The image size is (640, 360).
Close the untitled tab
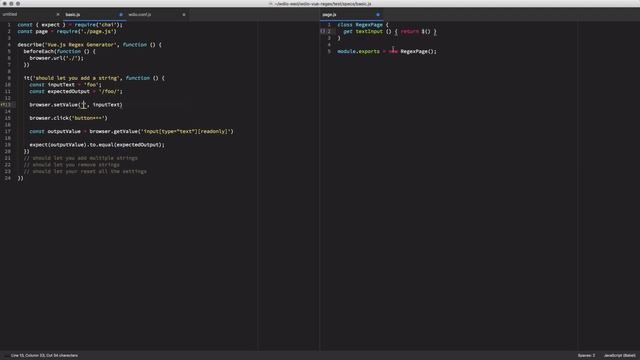[x=58, y=14]
